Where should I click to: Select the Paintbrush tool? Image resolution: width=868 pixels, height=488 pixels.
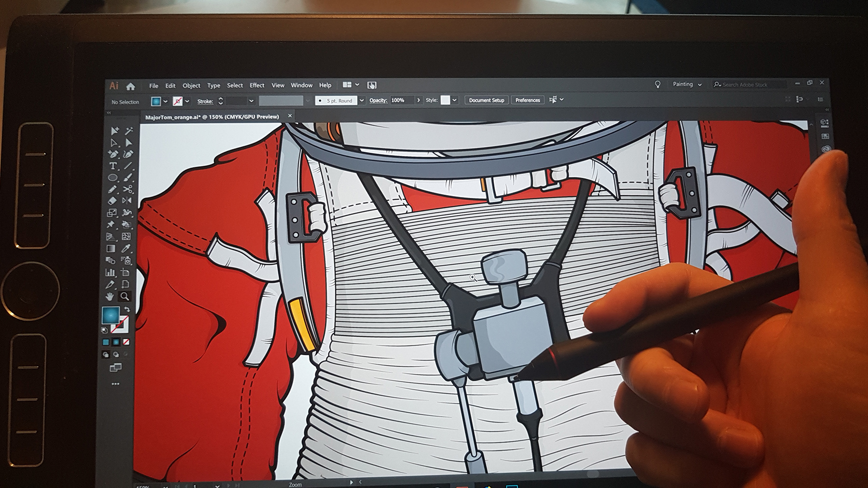click(x=128, y=177)
